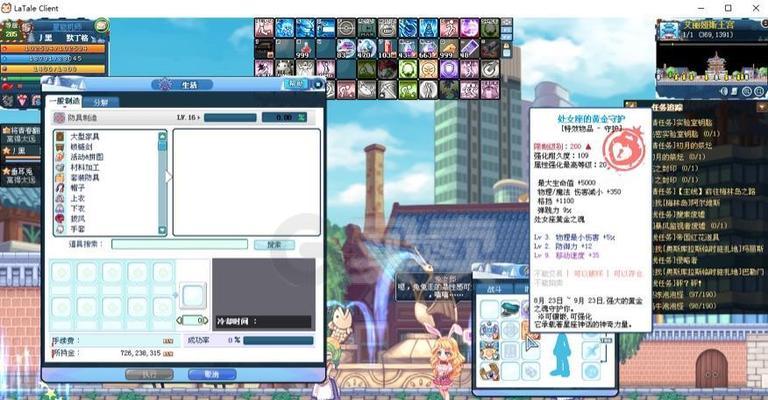
Task: Use the hotbar item showing count 663
Action: (428, 49)
